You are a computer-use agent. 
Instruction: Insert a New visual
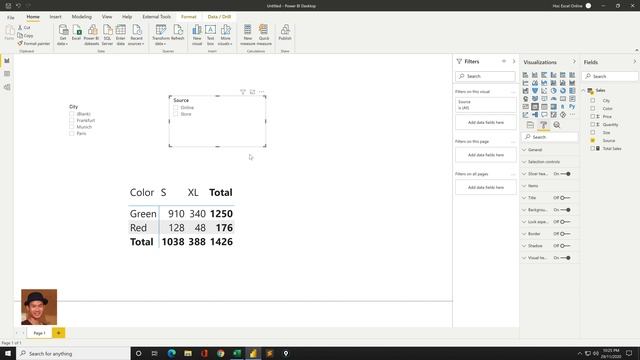click(x=197, y=35)
